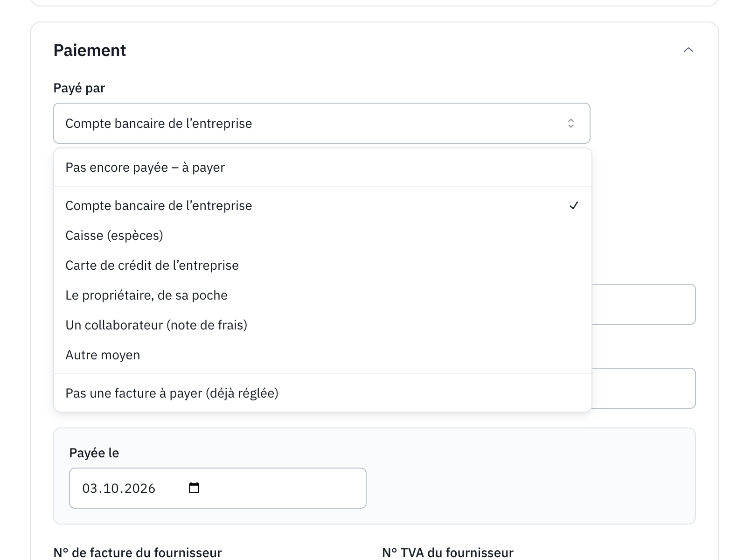Click the "N° TVA du fournisseur" label

(x=448, y=553)
